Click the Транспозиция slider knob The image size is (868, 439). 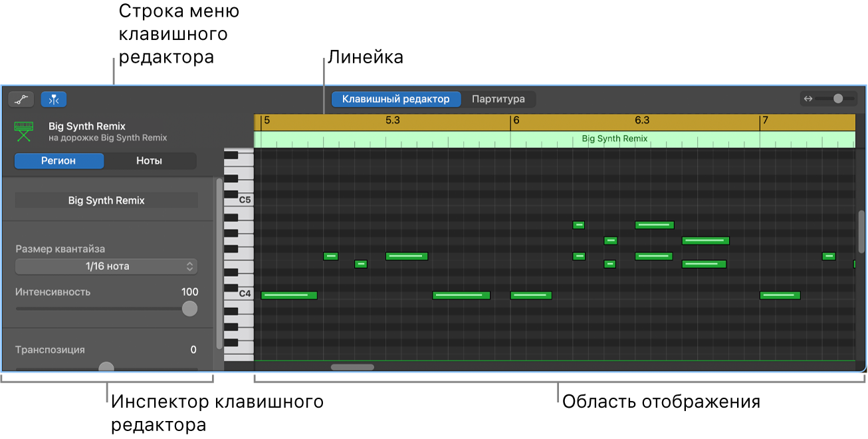106,367
